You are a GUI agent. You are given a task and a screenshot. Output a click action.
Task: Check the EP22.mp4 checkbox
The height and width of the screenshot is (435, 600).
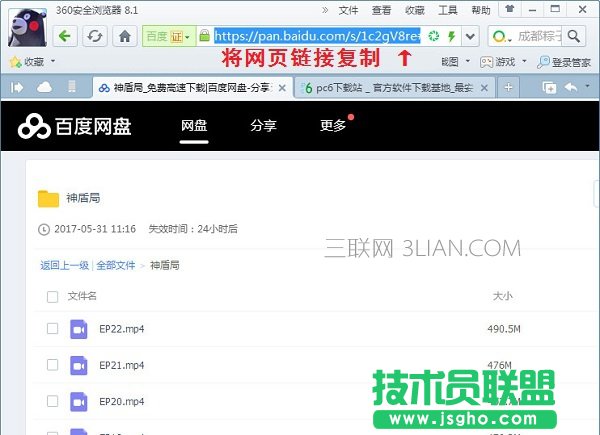52,329
